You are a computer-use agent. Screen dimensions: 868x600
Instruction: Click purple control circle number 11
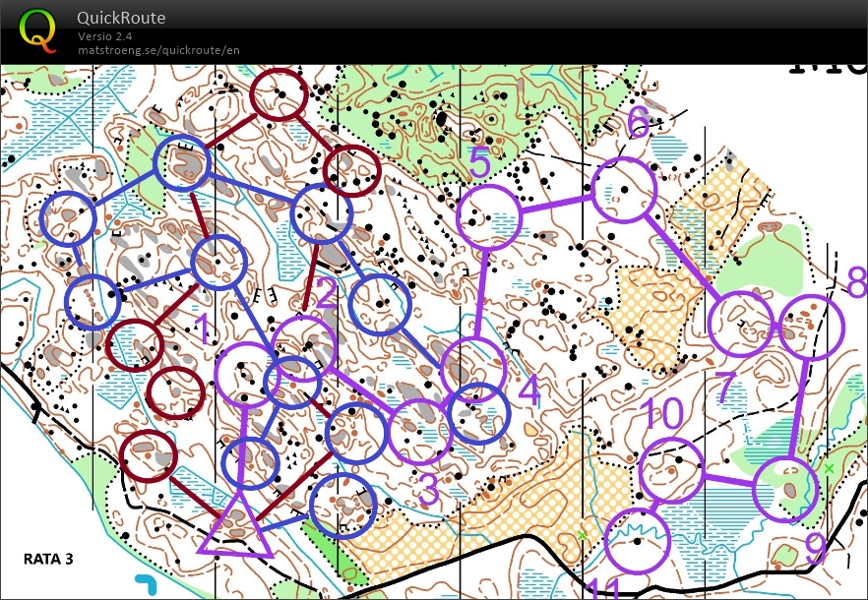tap(636, 540)
